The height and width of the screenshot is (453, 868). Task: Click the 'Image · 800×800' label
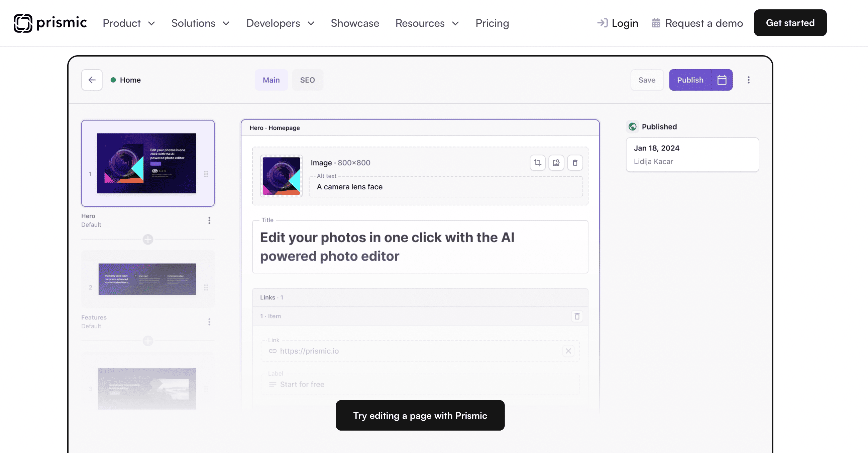click(x=340, y=163)
